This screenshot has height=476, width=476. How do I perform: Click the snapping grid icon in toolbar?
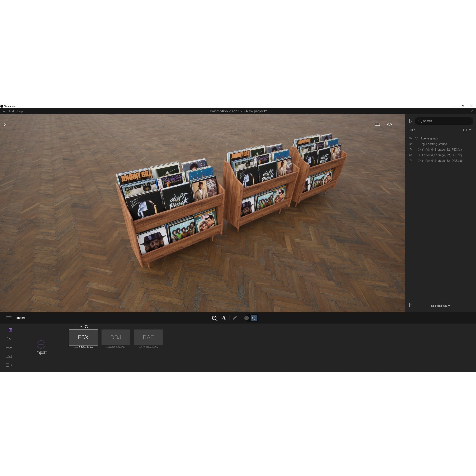[x=223, y=318]
